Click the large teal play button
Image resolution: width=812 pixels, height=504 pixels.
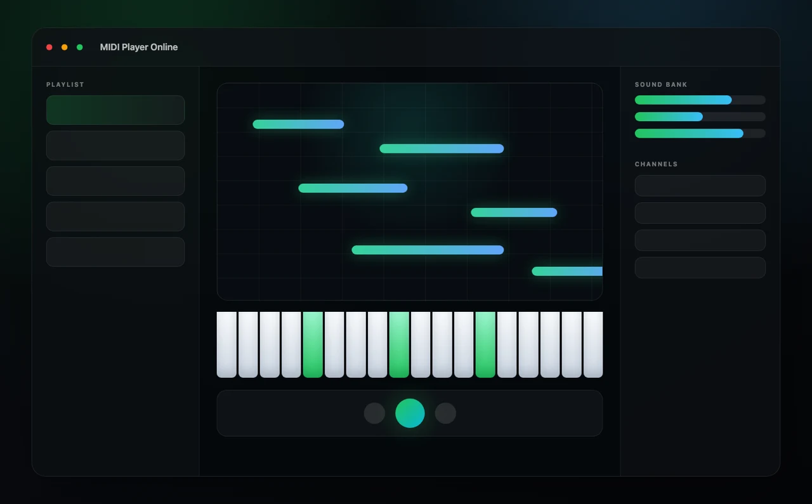pyautogui.click(x=410, y=413)
